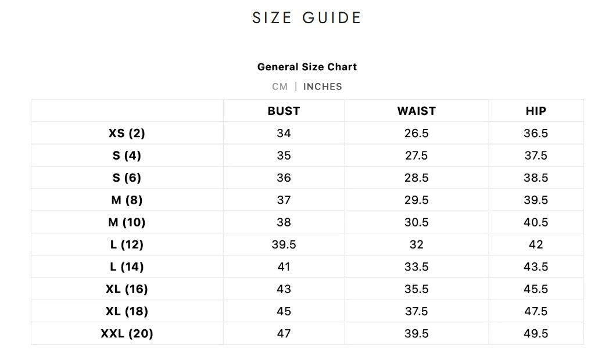This screenshot has width=616, height=364.
Task: Select the L (12) row label
Action: pos(127,244)
